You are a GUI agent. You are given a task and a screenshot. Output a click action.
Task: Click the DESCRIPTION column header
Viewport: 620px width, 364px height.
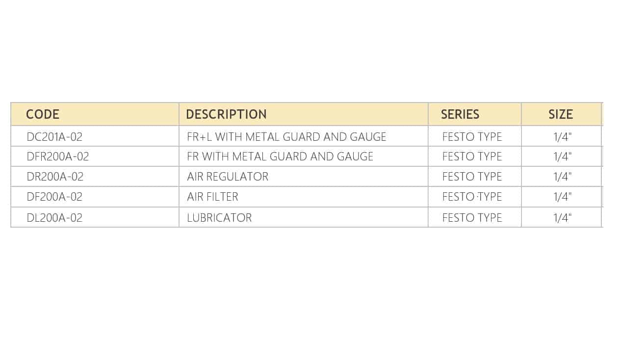click(304, 114)
